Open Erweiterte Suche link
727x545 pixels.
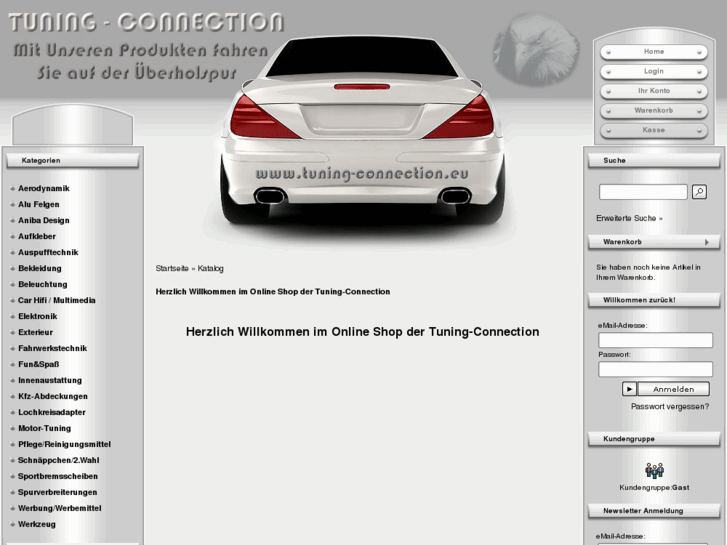click(x=629, y=218)
